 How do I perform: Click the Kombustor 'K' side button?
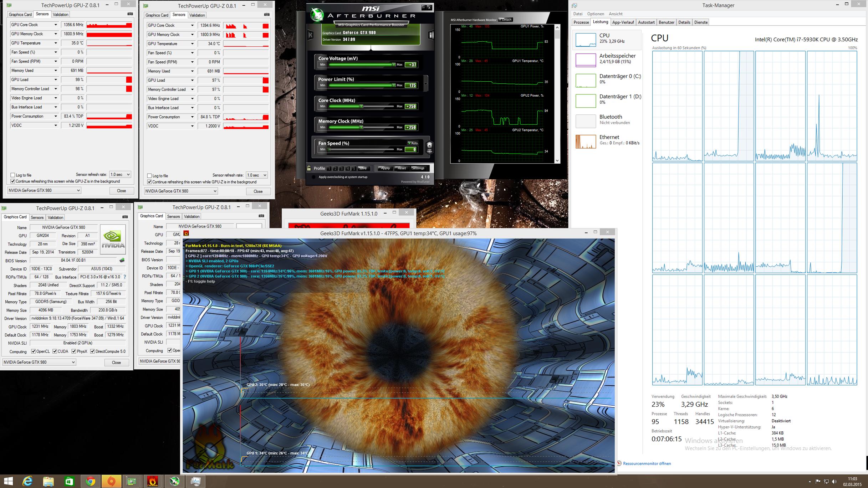[310, 35]
